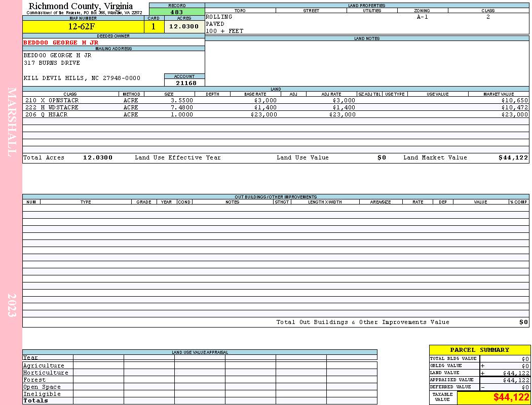Select land row 210 X OPNSTACR
532x405 pixels.
pos(276,101)
